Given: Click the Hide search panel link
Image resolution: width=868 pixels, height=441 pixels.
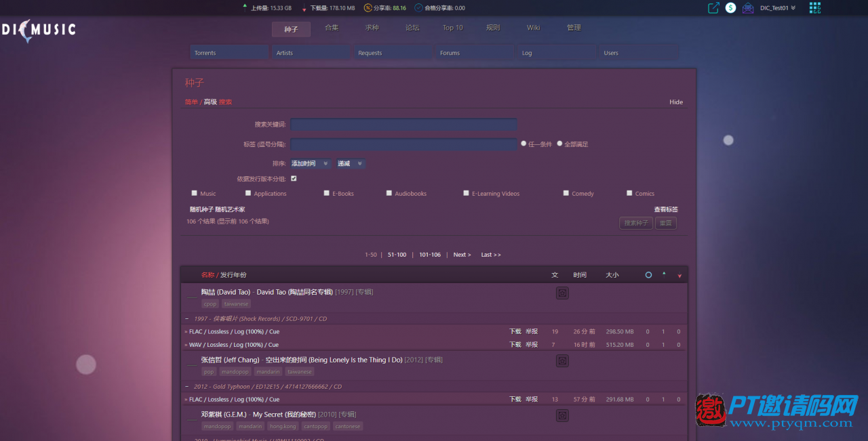Looking at the screenshot, I should (x=676, y=102).
